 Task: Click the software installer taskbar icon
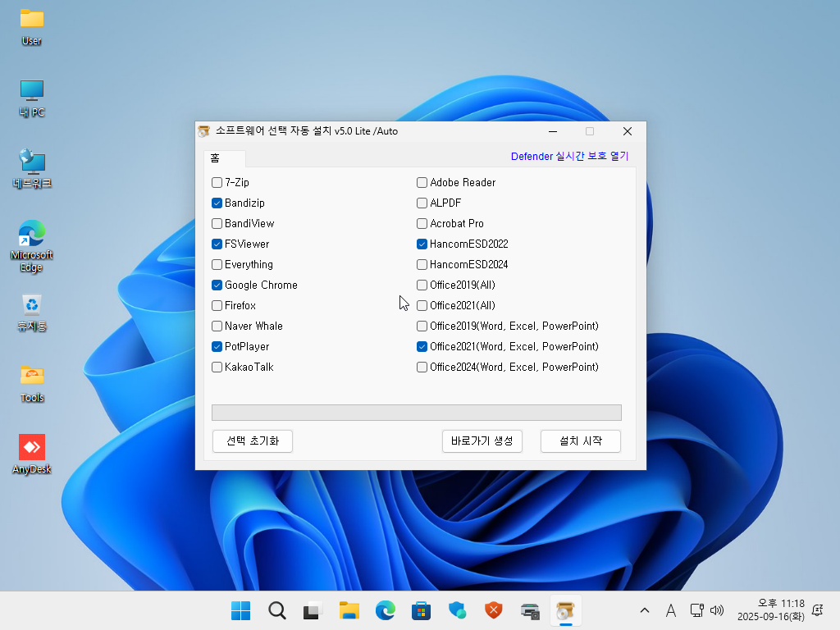pos(566,610)
